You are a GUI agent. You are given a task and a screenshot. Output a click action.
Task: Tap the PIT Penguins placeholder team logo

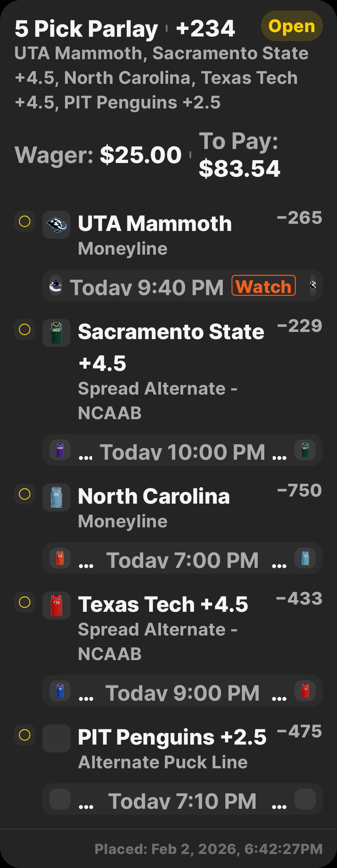[56, 738]
